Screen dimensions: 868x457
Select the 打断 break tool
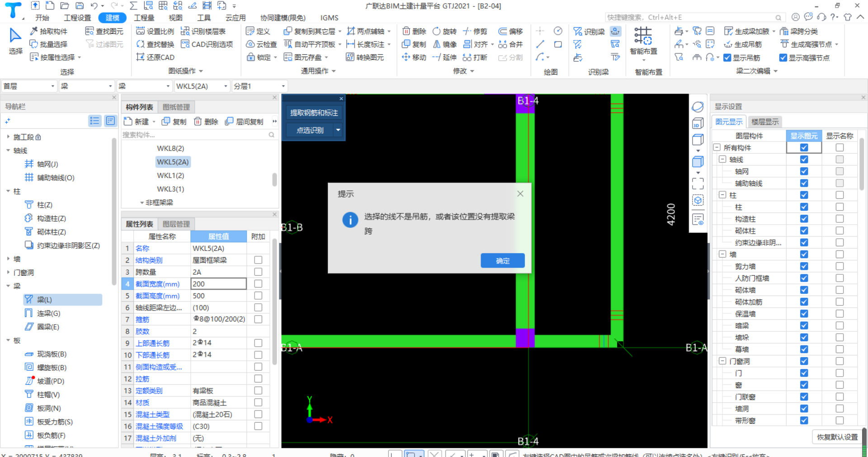(x=476, y=57)
